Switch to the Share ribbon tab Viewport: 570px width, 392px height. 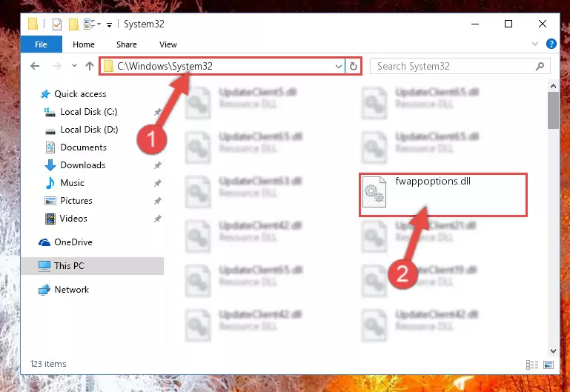(x=127, y=44)
